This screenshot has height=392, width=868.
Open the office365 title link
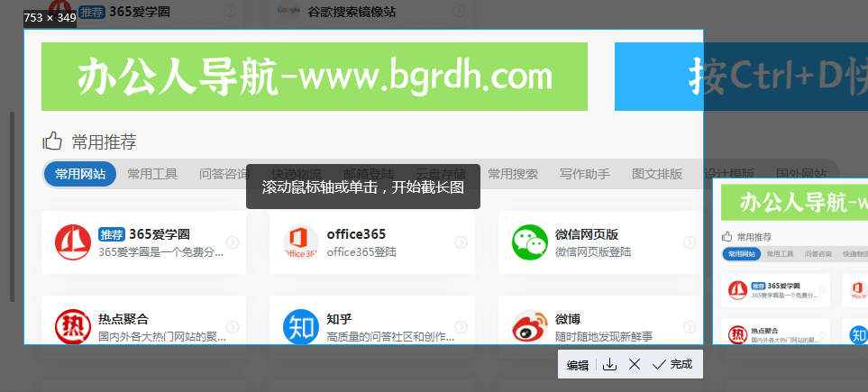(x=356, y=234)
